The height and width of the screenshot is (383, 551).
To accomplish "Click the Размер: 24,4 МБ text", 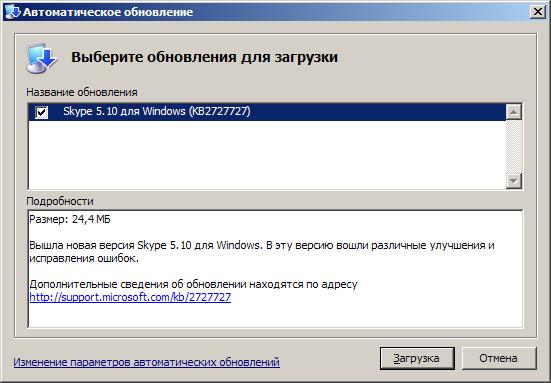I will click(70, 219).
